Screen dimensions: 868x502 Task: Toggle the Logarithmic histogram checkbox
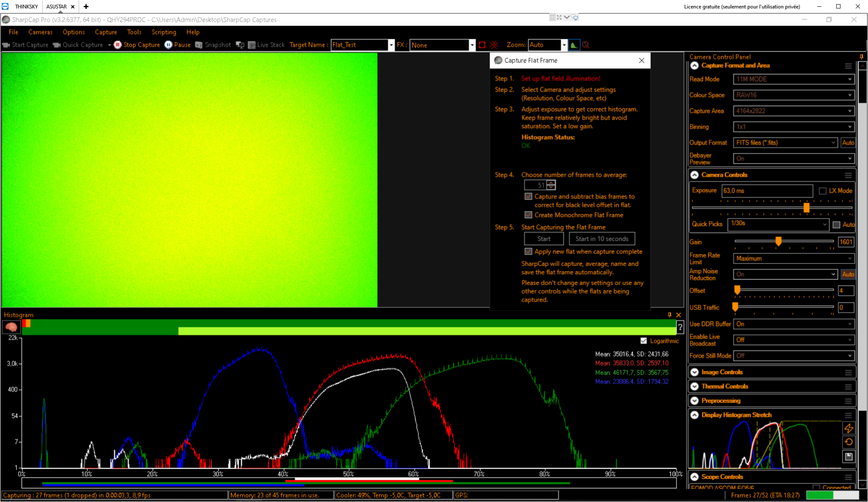tap(644, 341)
